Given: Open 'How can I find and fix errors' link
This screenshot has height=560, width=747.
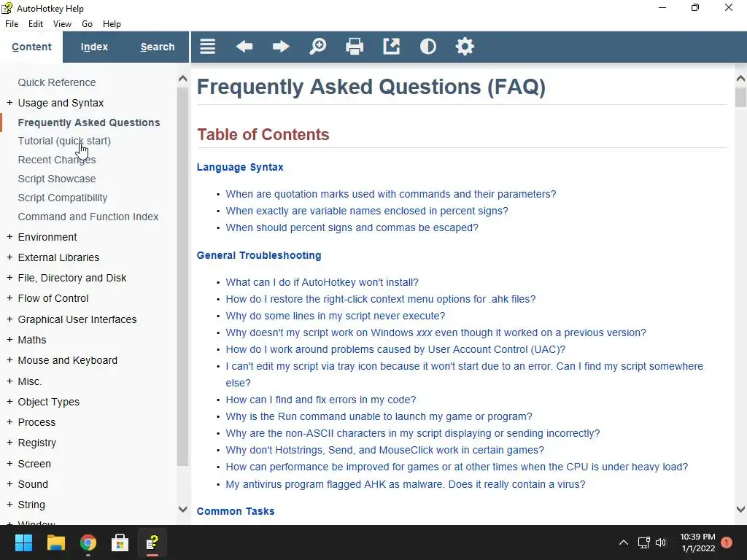Looking at the screenshot, I should click(321, 400).
